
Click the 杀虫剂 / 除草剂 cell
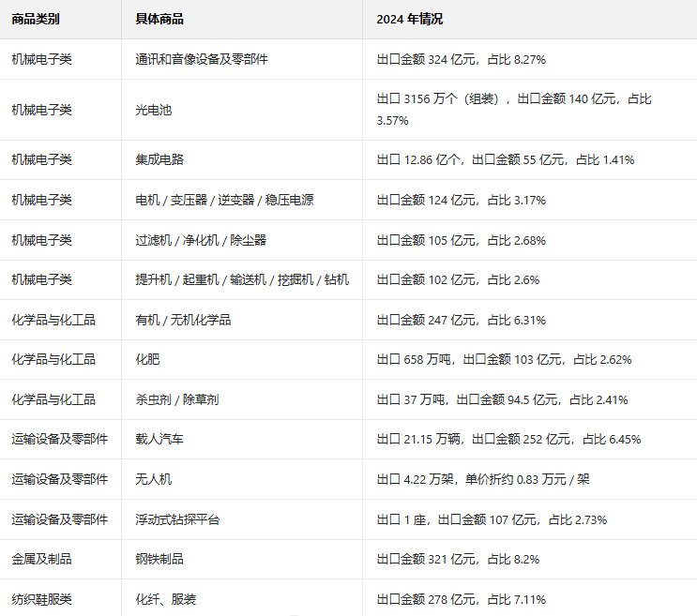(x=177, y=399)
